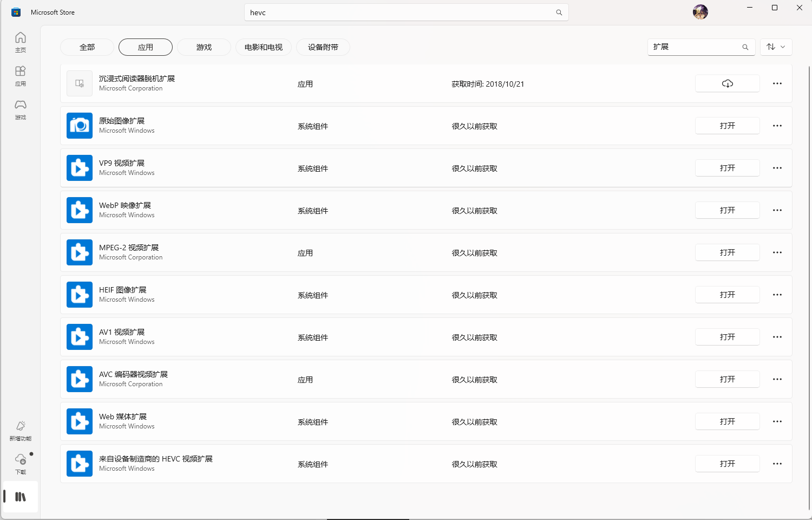
Task: Click the magnifier icon in 扩展 filter box
Action: 745,47
